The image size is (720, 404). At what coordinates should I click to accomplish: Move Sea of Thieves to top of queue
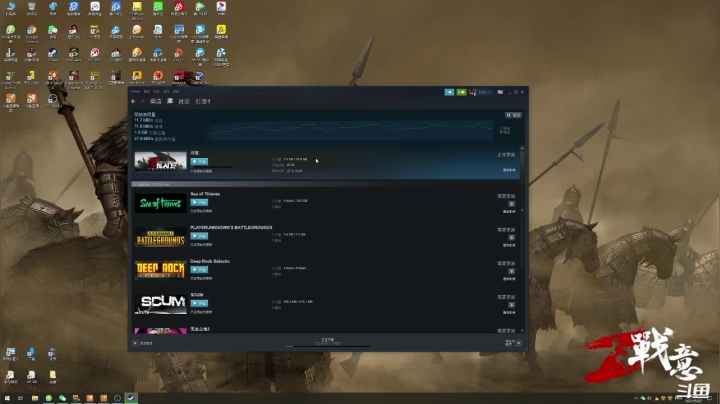click(x=511, y=204)
